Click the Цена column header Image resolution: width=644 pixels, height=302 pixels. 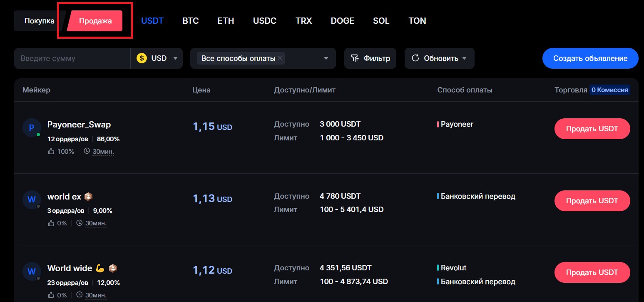(201, 90)
